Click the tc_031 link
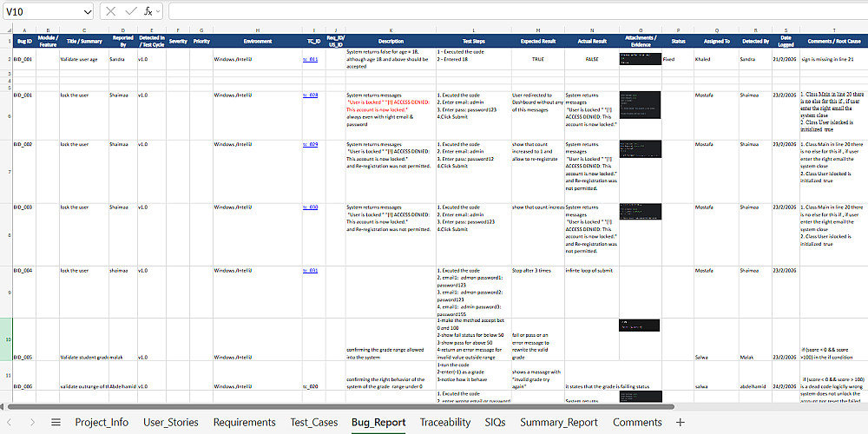 click(310, 271)
